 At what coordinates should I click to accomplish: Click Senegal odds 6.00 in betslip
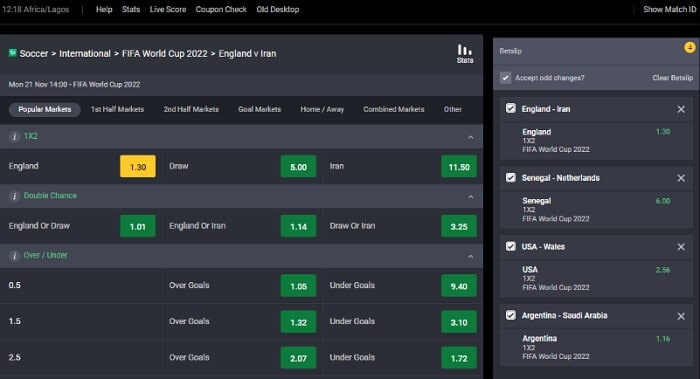[x=663, y=201]
